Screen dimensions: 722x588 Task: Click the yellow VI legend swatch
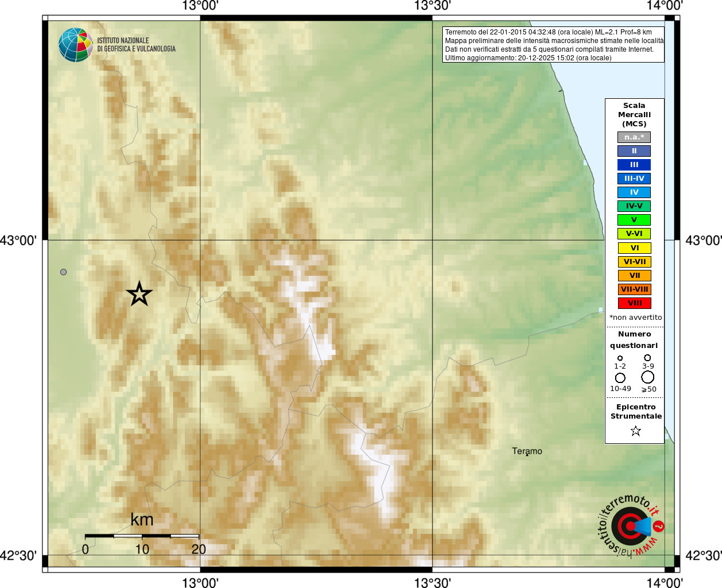[x=634, y=248]
